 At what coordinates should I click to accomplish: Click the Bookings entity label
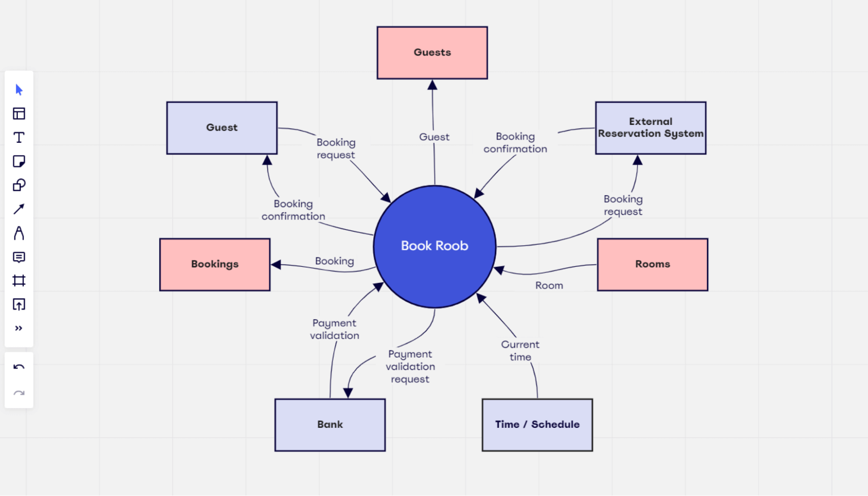point(215,263)
